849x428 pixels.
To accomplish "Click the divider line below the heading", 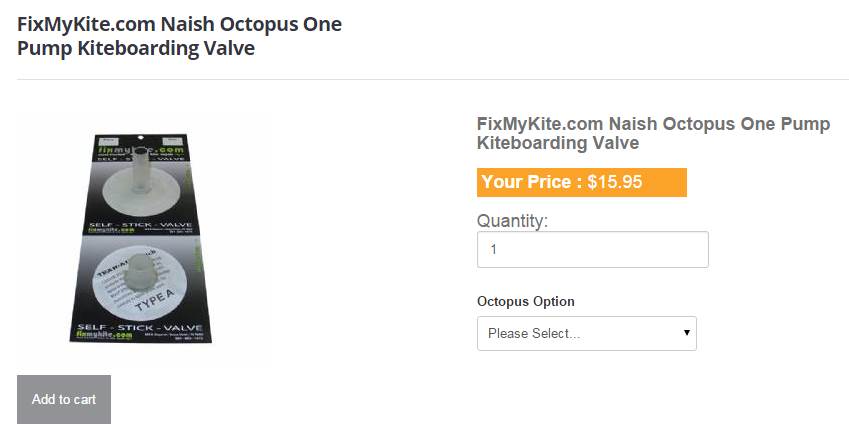I will (x=432, y=79).
